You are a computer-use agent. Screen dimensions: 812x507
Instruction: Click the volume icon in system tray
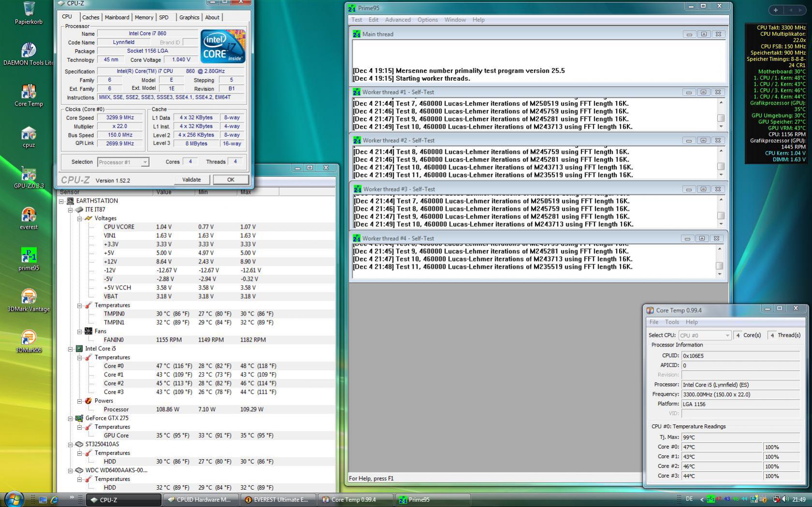click(785, 499)
